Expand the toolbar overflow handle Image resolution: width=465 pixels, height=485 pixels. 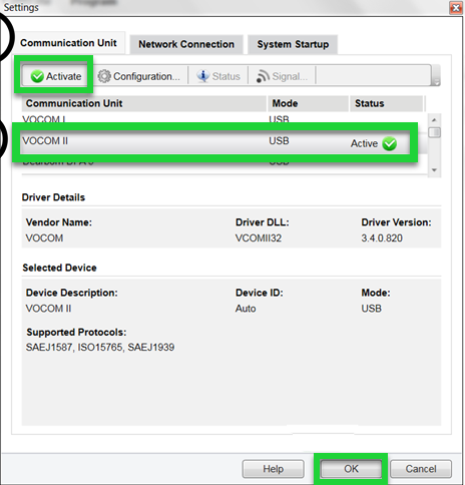pos(436,75)
